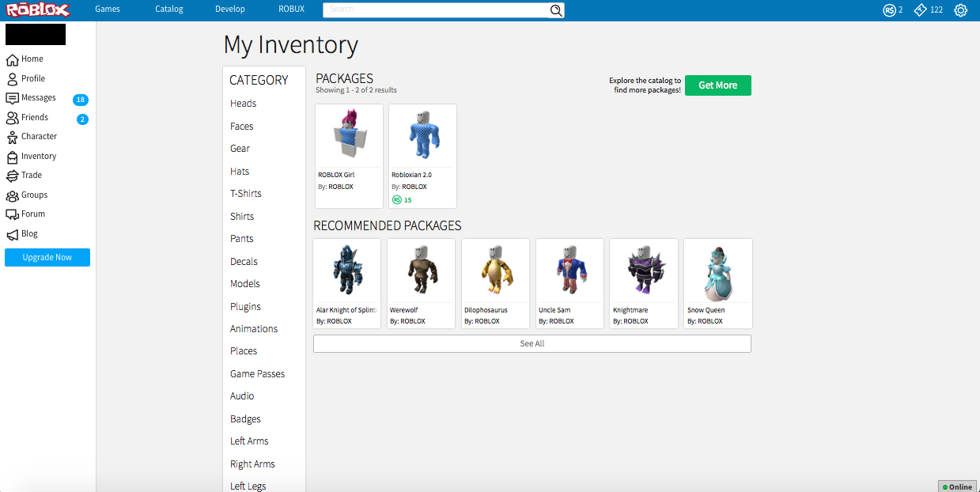This screenshot has width=980, height=492.
Task: Open the Develop menu in header
Action: click(x=230, y=9)
